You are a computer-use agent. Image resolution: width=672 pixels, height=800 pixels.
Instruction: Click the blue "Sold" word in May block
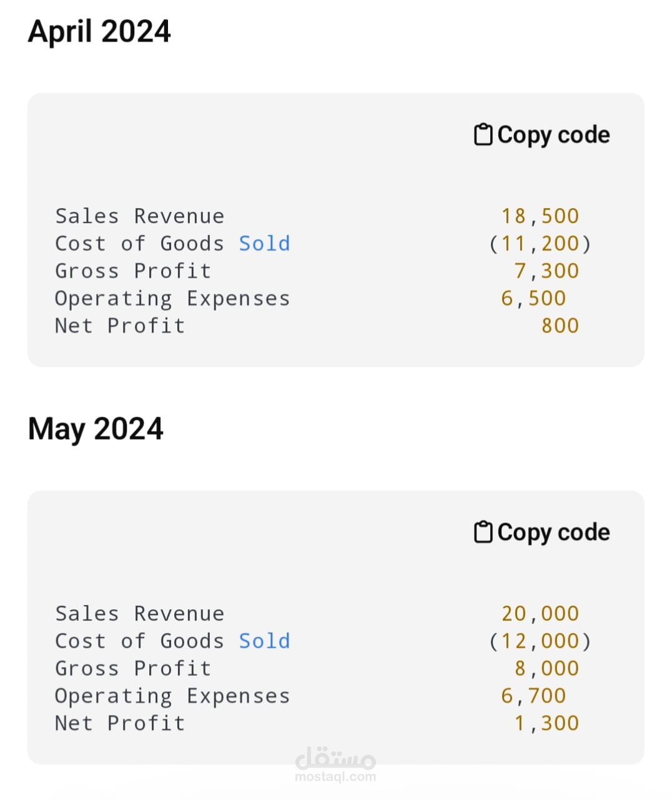click(264, 641)
